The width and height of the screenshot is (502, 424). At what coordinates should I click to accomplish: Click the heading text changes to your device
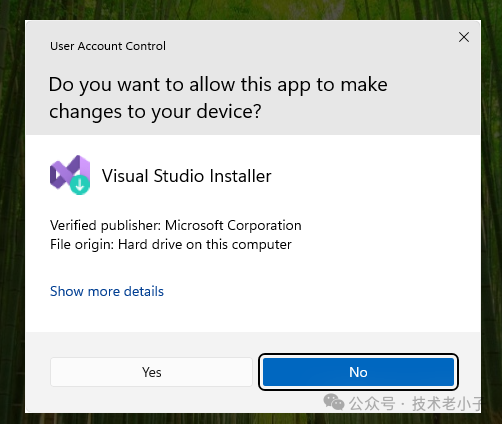tap(155, 112)
